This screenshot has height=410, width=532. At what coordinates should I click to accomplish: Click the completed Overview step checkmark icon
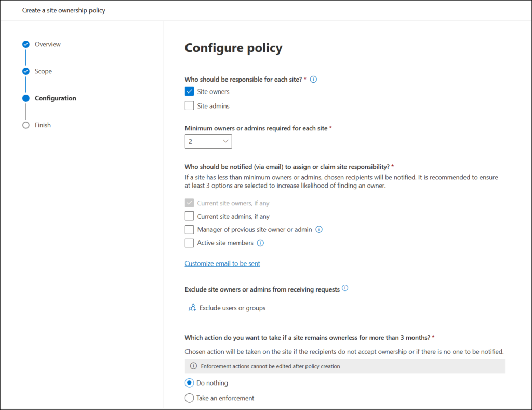click(26, 44)
